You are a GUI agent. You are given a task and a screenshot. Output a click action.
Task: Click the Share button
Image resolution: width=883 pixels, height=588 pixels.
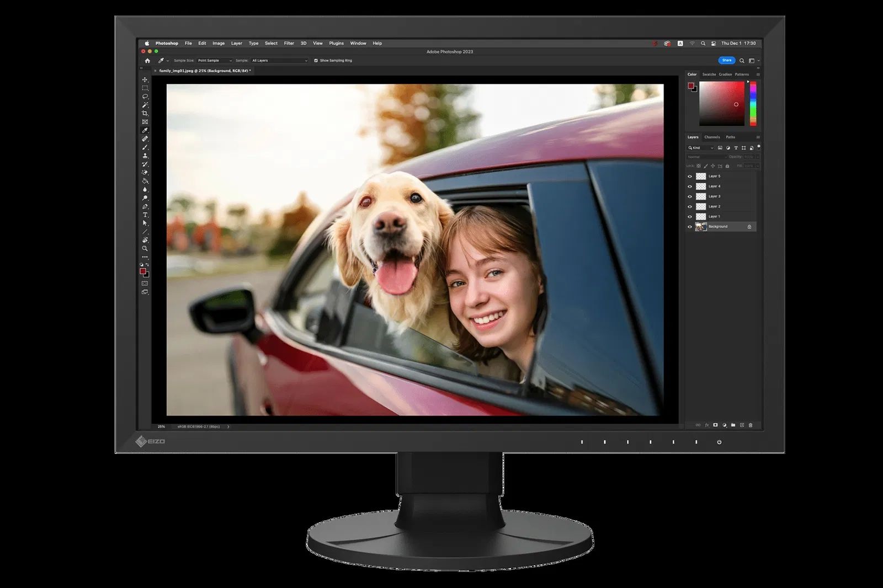pos(727,60)
